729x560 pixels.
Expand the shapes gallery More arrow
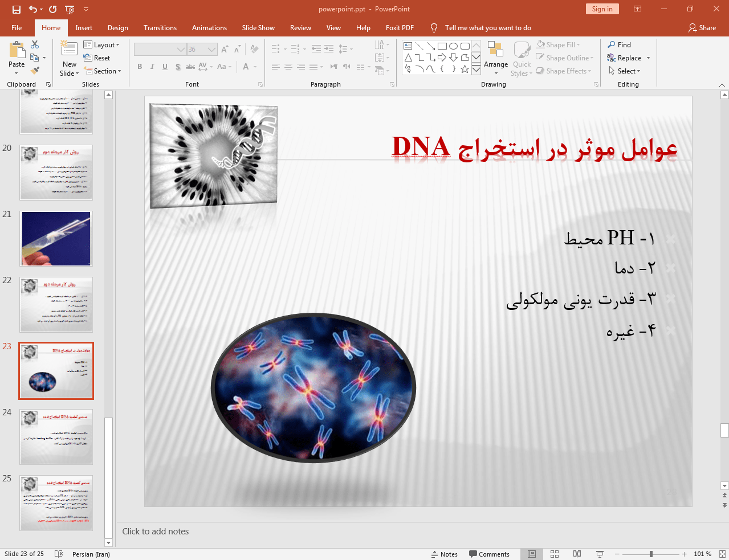click(476, 69)
